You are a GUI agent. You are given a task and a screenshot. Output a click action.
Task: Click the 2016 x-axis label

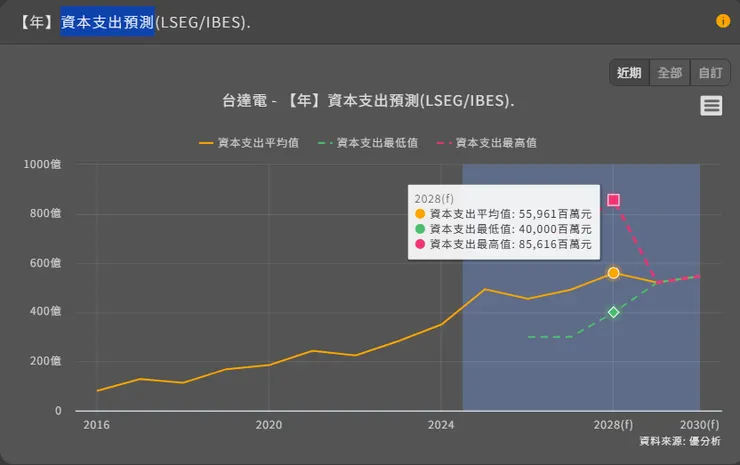coord(96,425)
